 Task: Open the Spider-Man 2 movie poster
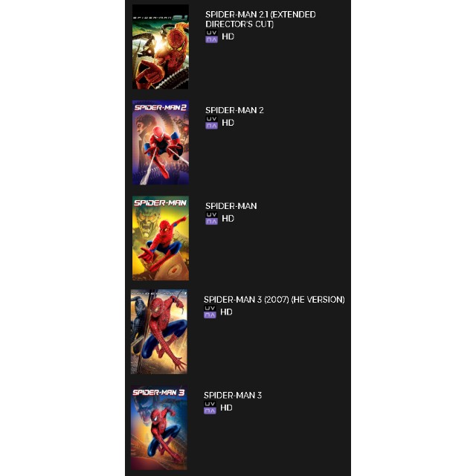161,142
